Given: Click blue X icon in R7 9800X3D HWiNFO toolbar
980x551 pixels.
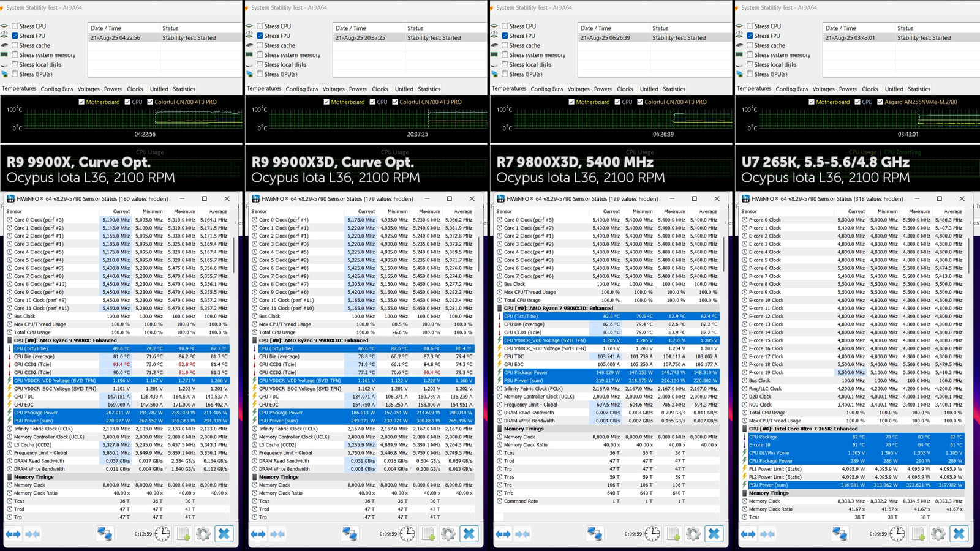Looking at the screenshot, I should coord(714,534).
